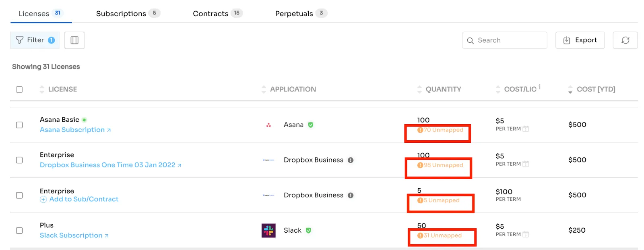The image size is (644, 250).
Task: Export the licenses list
Action: click(580, 40)
